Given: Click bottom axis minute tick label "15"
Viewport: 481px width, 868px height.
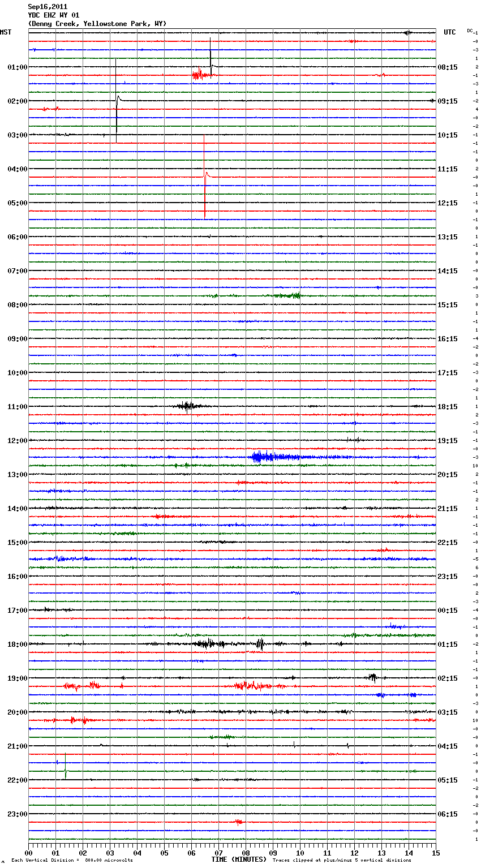Looking at the screenshot, I should [435, 853].
